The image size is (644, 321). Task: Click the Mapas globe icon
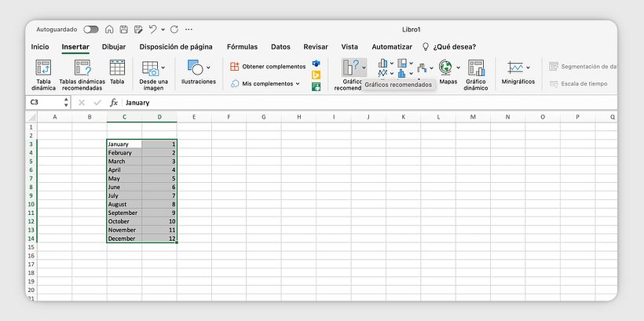click(445, 67)
